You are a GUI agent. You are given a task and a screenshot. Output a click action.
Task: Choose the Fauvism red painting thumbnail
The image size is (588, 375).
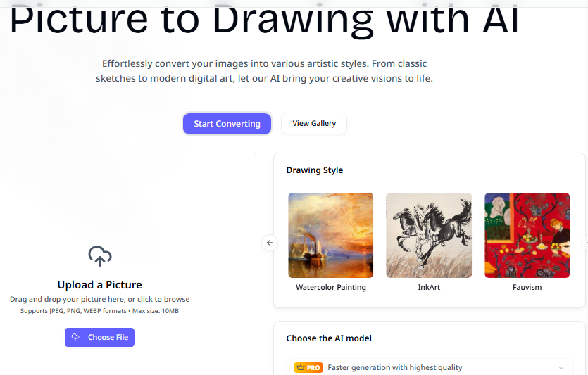click(x=527, y=235)
